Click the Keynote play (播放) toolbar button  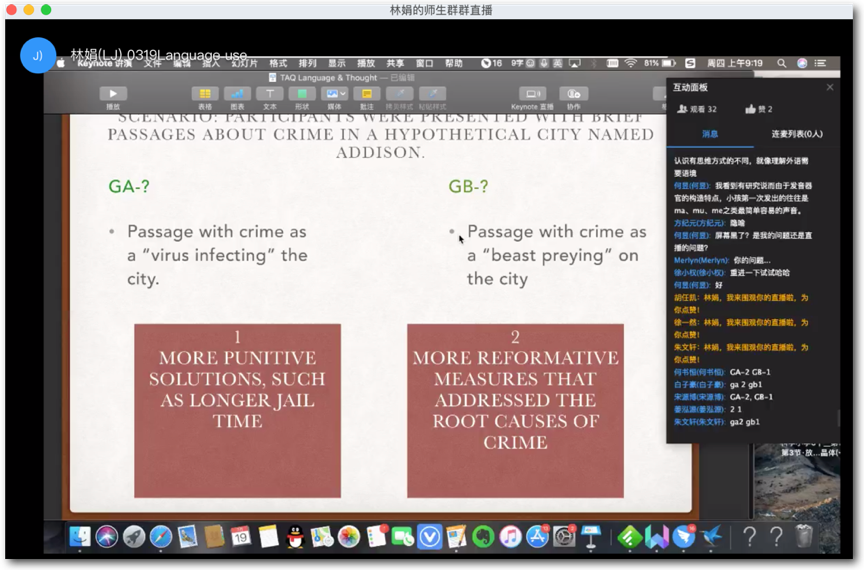(x=113, y=94)
